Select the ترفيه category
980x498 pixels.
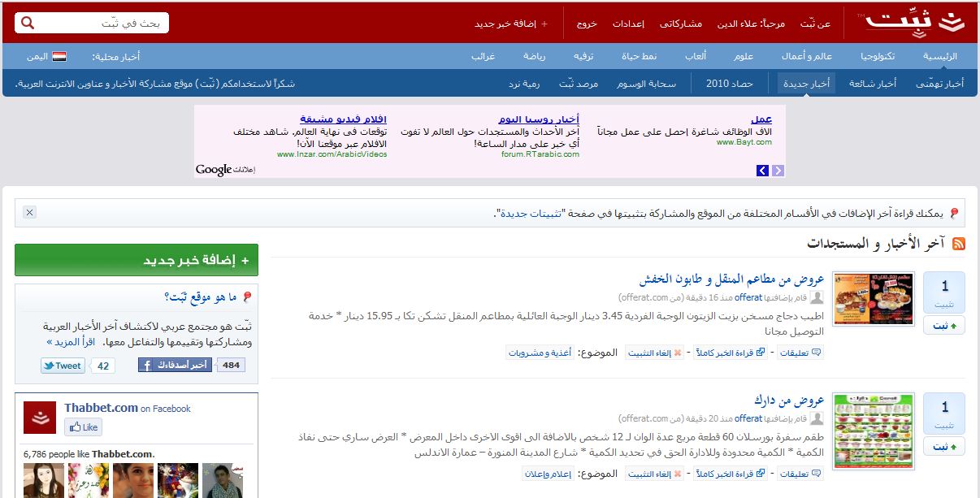click(x=585, y=56)
